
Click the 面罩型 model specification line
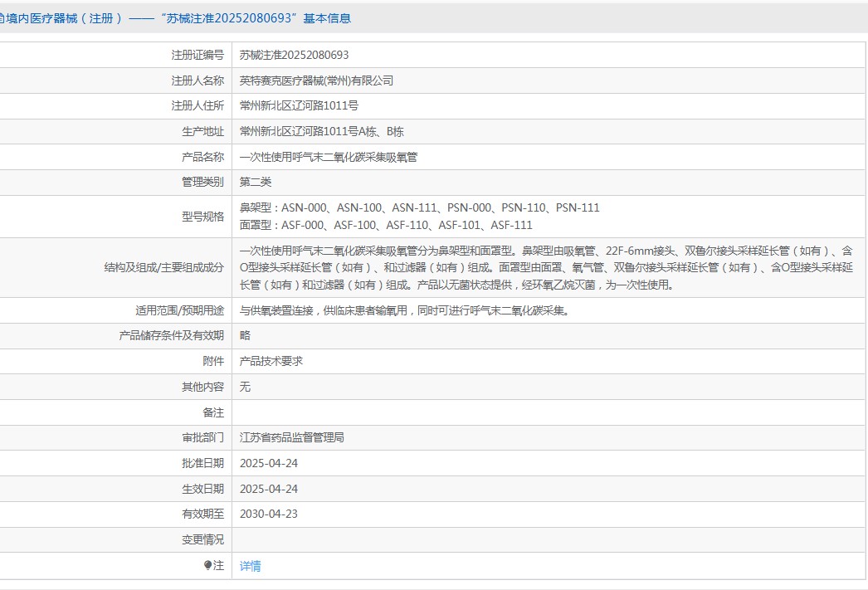386,225
